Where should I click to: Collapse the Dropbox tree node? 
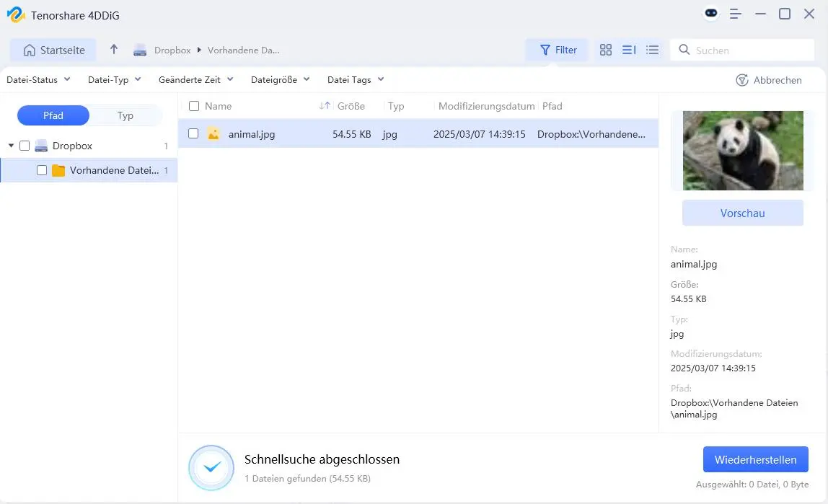click(x=12, y=145)
